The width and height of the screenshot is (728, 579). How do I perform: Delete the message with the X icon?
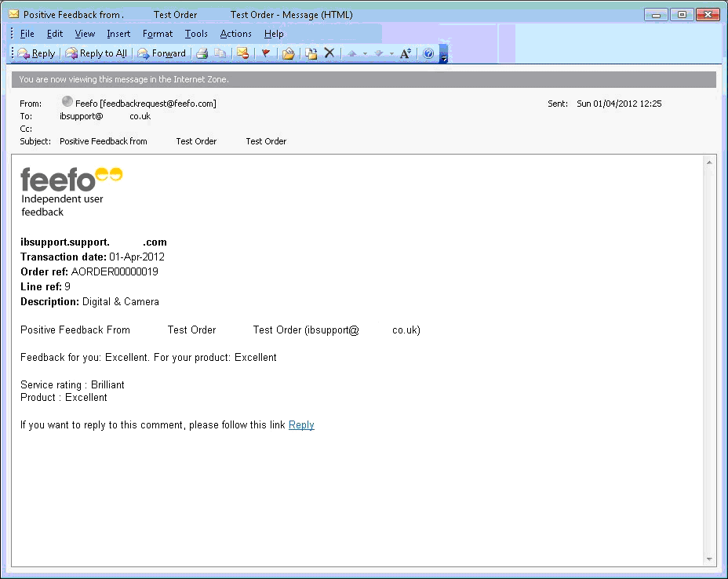tap(329, 53)
